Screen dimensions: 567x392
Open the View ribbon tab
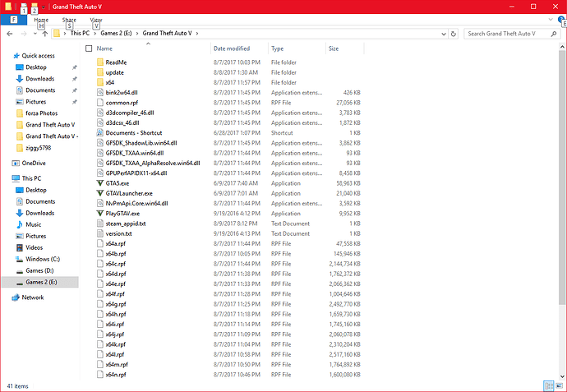click(x=96, y=20)
